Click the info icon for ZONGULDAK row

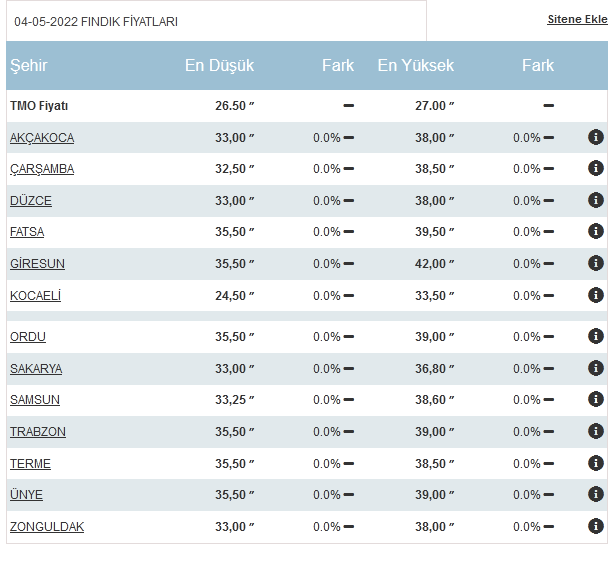coord(596,527)
